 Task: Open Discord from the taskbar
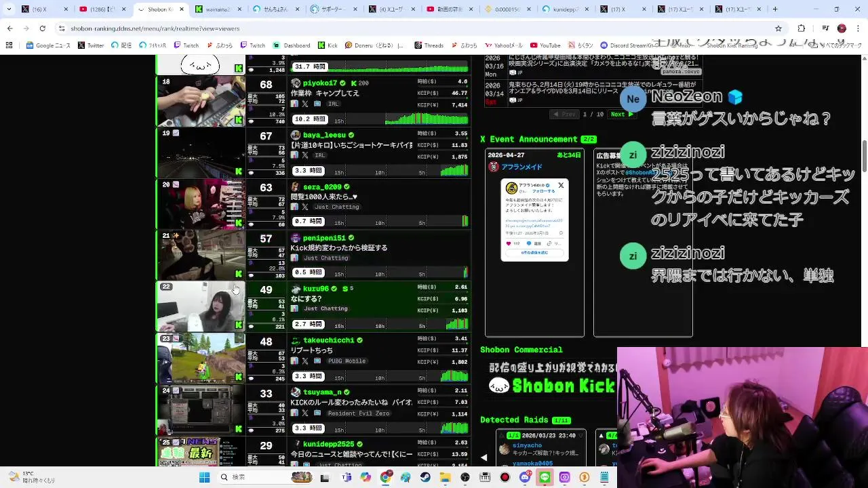click(525, 477)
